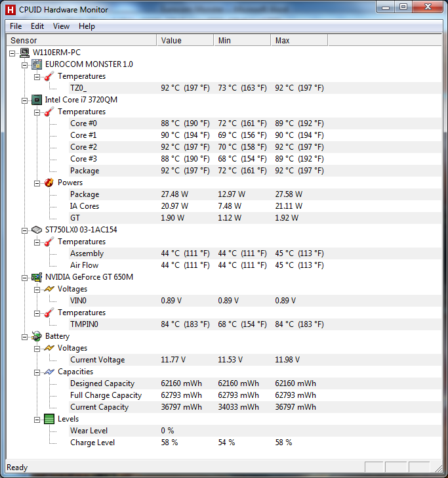Open the Edit menu
This screenshot has height=478, width=448.
click(x=37, y=26)
